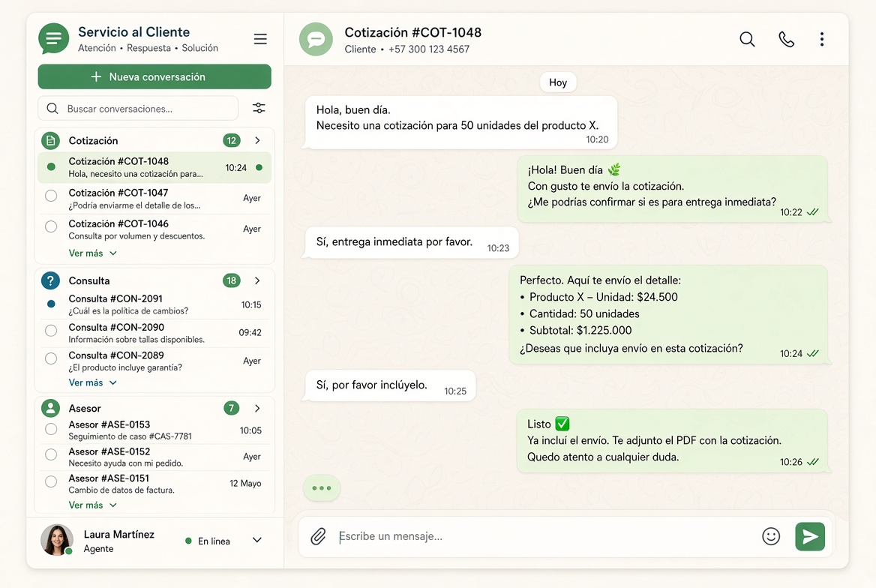Show more under Asesor with Ver más
The image size is (876, 588).
click(93, 505)
